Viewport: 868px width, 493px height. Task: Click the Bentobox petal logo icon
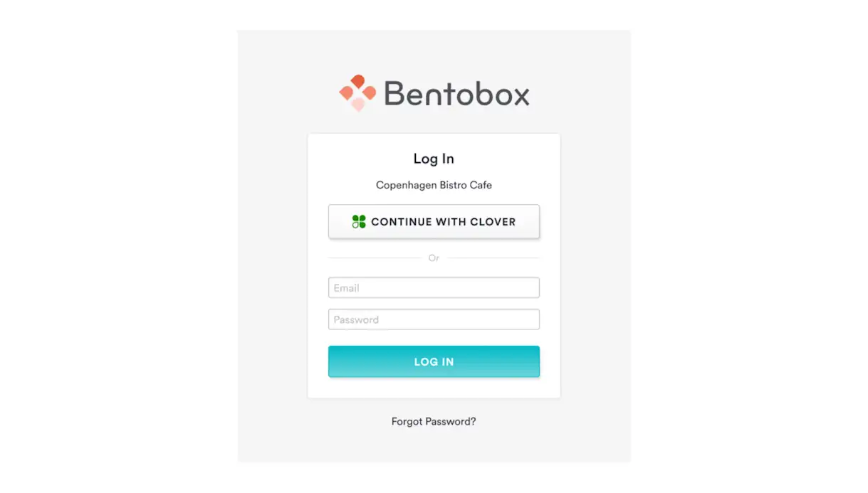click(357, 93)
